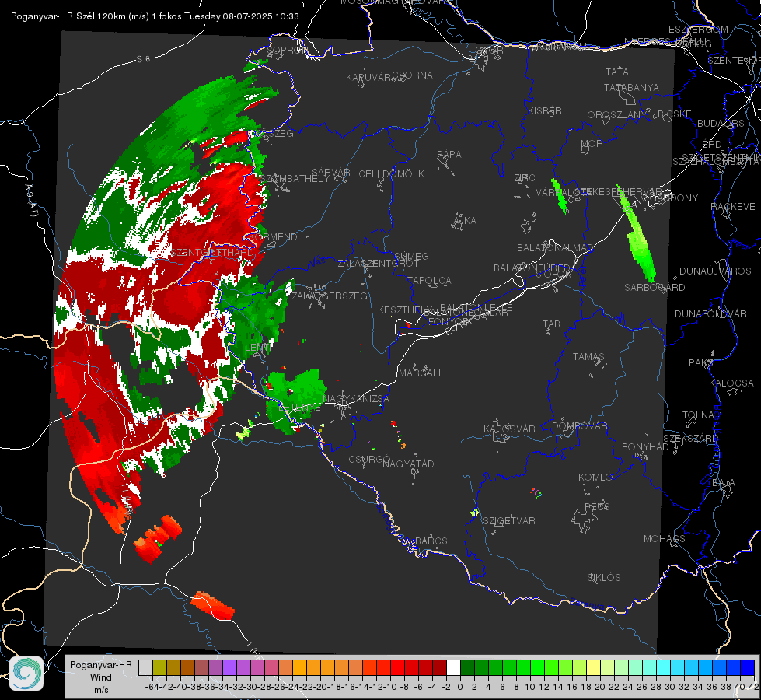Click the TAB town label
Screen dimensions: 761x700
pyautogui.click(x=551, y=324)
